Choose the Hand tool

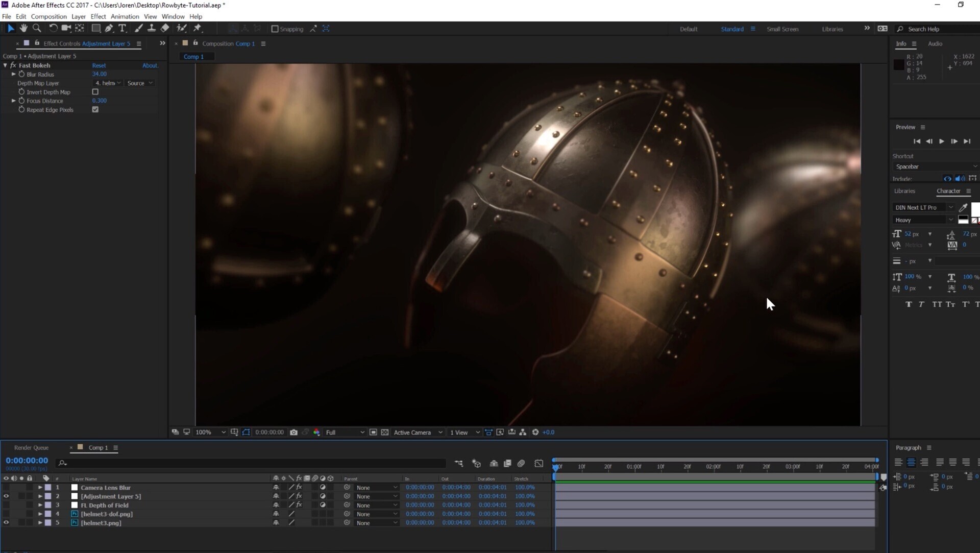23,29
